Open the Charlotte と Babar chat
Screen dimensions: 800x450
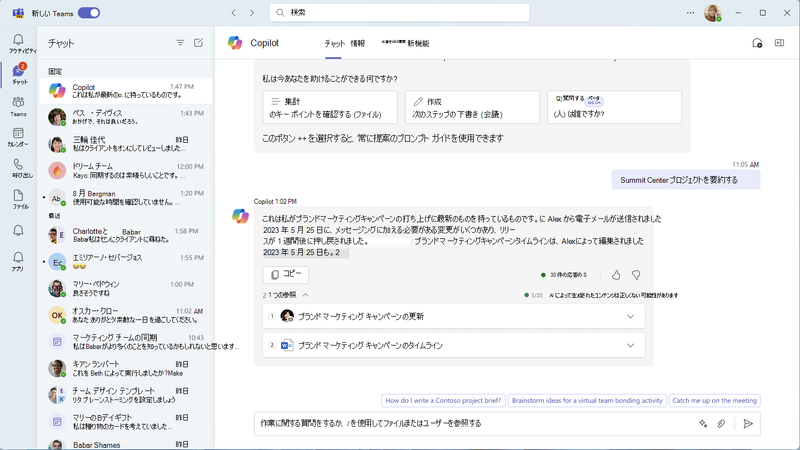(x=126, y=235)
